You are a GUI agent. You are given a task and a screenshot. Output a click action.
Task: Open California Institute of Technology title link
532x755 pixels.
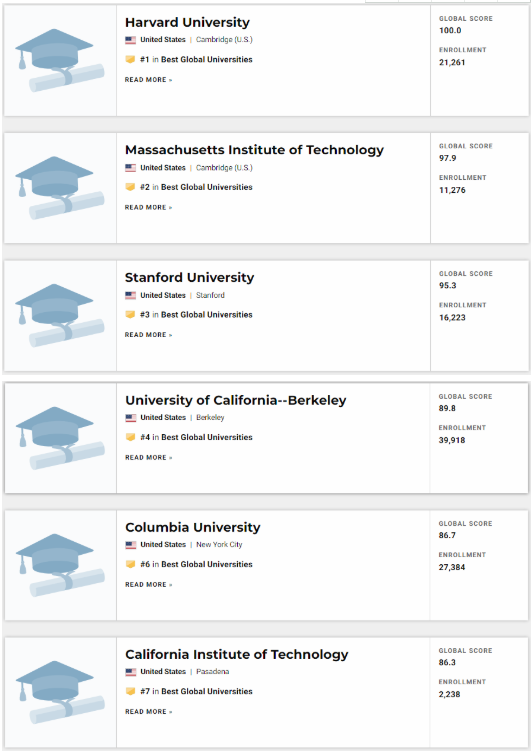click(x=237, y=655)
